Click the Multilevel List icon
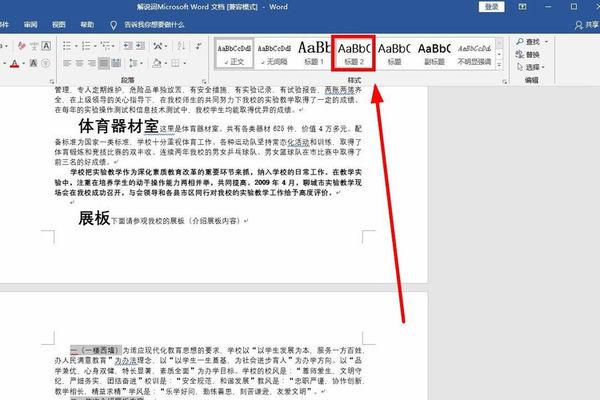The height and width of the screenshot is (400, 600). pyautogui.click(x=105, y=46)
